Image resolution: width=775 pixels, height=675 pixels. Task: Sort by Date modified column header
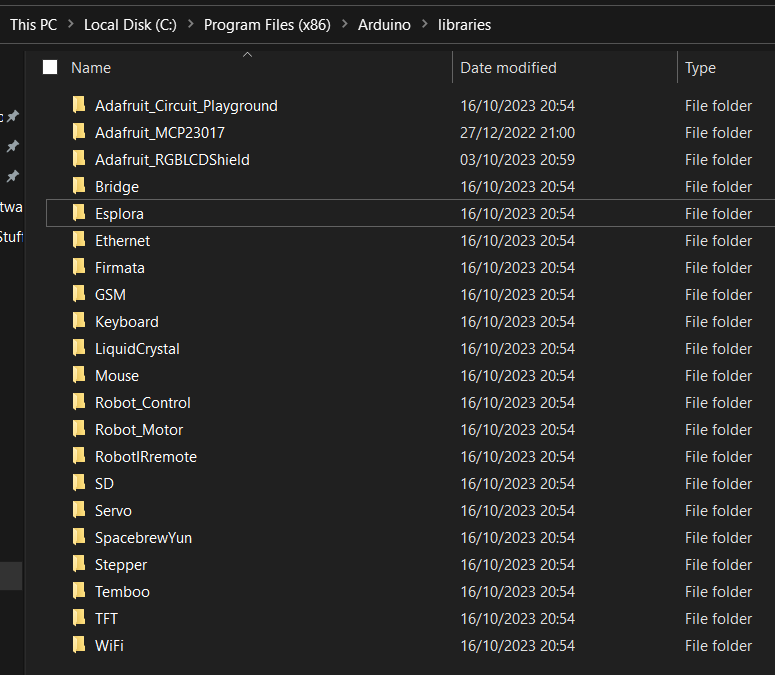(x=508, y=68)
